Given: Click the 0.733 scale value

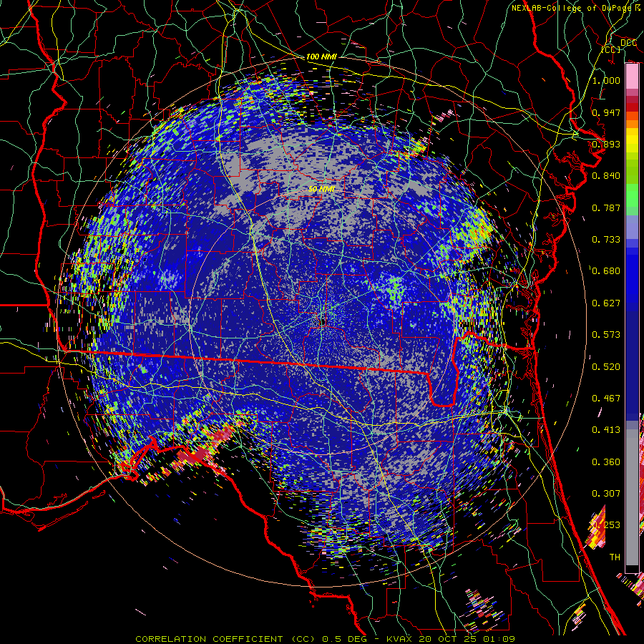Looking at the screenshot, I should point(606,240).
